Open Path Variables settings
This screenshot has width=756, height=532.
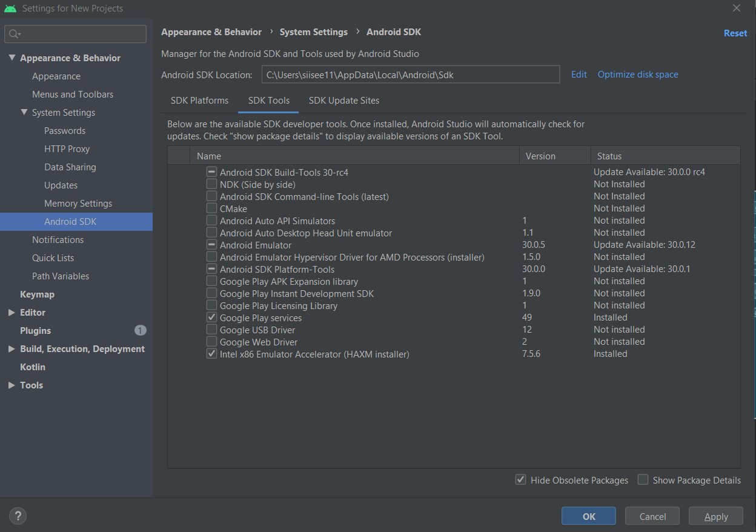click(x=61, y=276)
